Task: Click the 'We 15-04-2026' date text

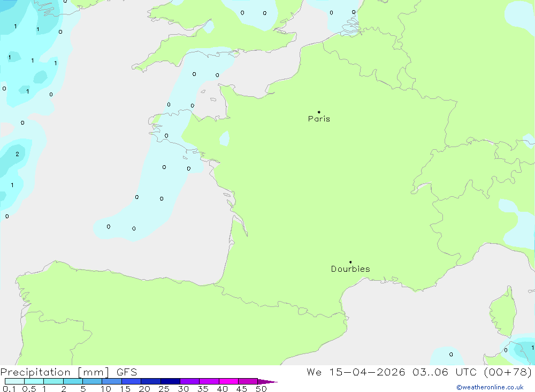Action: (x=356, y=372)
